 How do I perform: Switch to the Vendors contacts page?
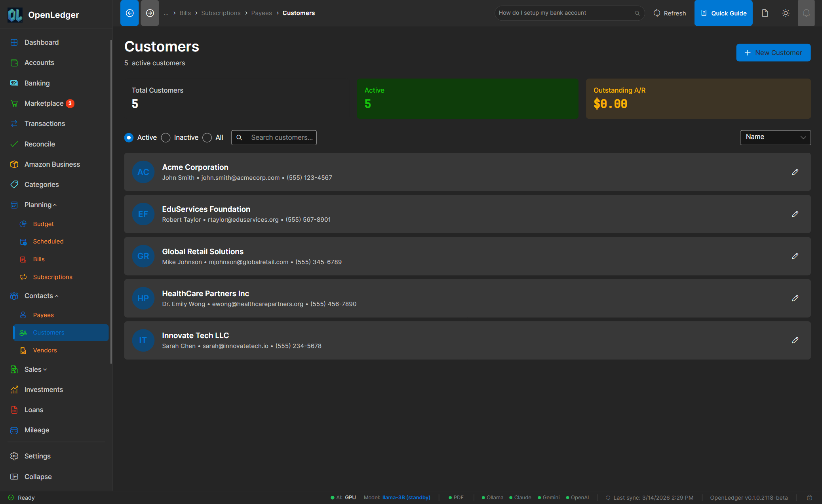pos(45,350)
